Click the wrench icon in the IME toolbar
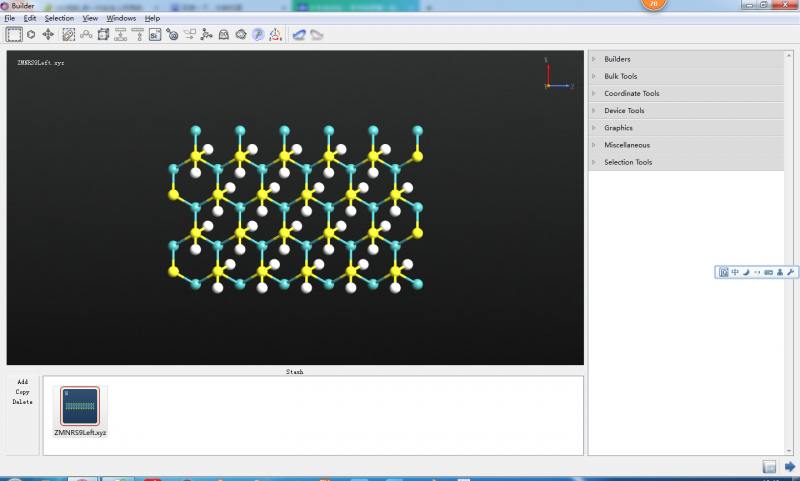This screenshot has width=800, height=481. 791,272
